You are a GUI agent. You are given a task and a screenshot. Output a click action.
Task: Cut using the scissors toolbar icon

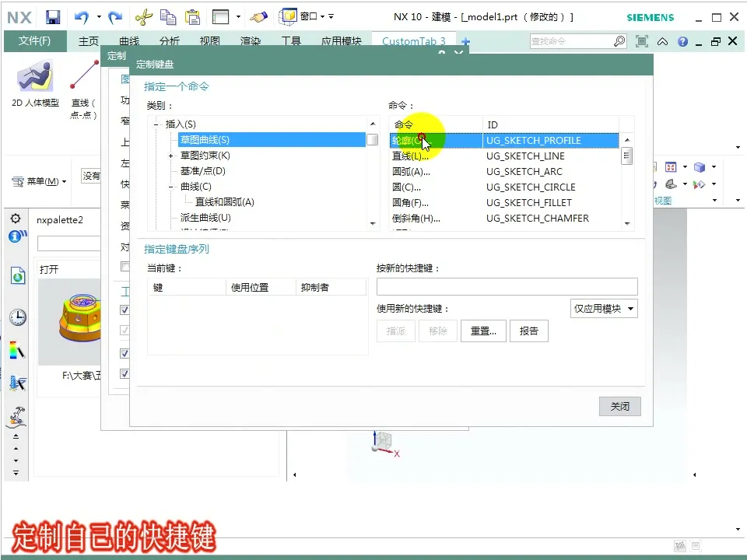coord(143,16)
